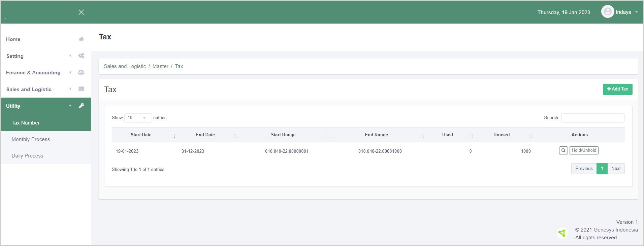This screenshot has height=246, width=644.
Task: Click the Utility wrench icon
Action: [x=81, y=106]
